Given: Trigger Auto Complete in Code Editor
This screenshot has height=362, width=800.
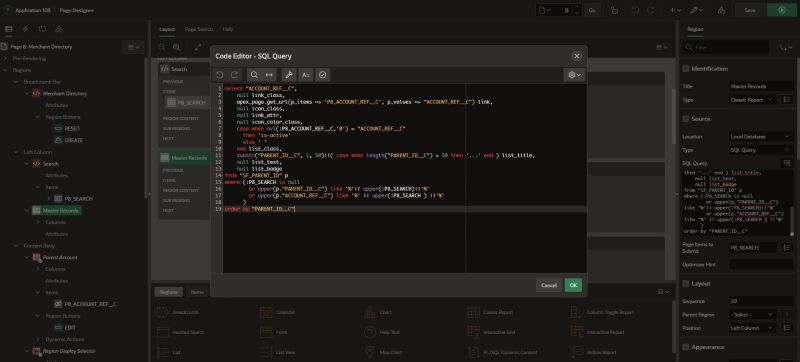Looking at the screenshot, I should click(306, 75).
